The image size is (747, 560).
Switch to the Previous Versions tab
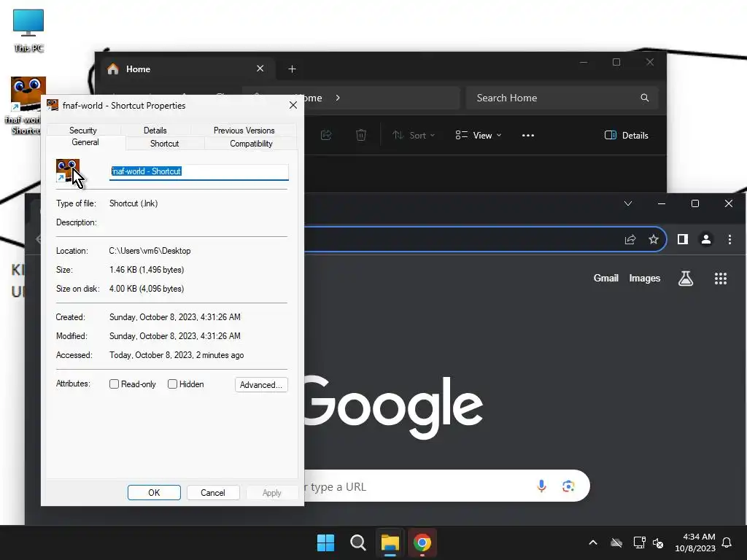click(x=244, y=130)
